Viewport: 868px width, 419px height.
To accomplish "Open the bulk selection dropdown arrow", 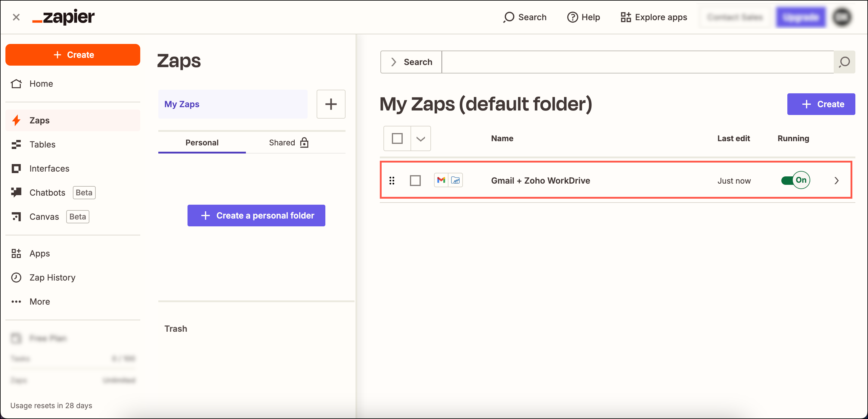I will 420,138.
